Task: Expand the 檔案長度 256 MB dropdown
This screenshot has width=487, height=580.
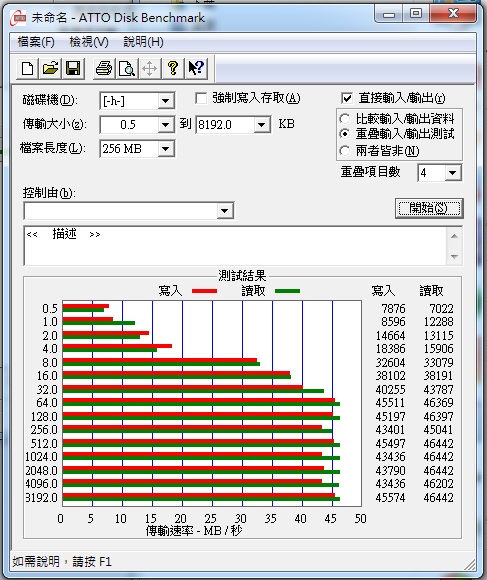Action: [x=166, y=149]
